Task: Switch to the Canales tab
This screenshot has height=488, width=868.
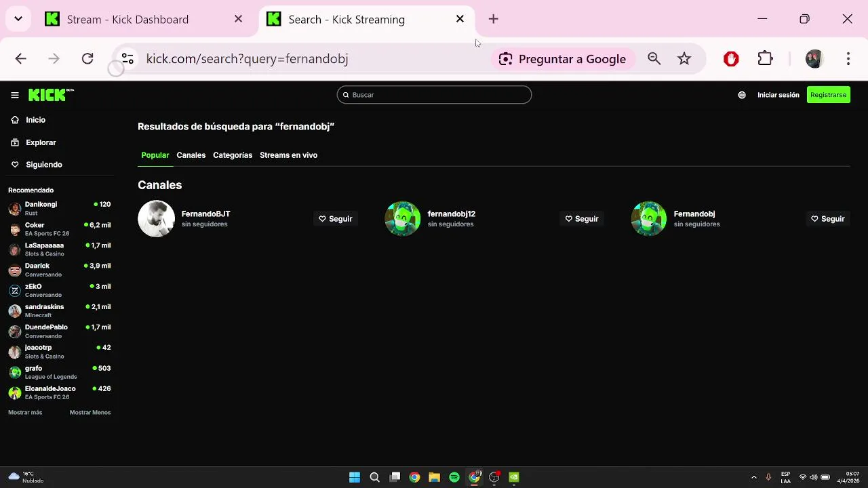Action: point(191,155)
